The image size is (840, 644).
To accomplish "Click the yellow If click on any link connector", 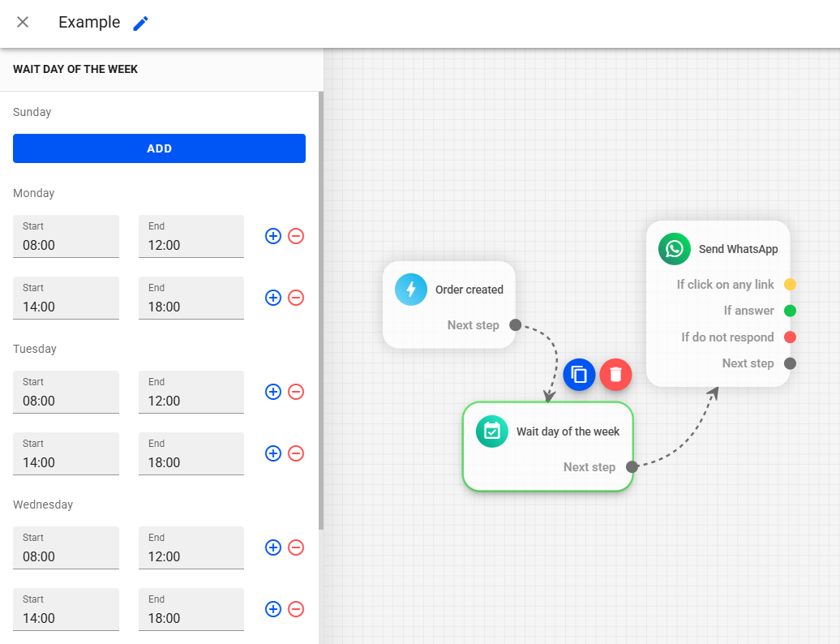I will [790, 285].
